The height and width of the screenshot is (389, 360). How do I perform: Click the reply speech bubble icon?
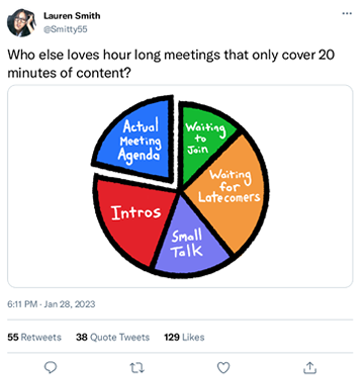pos(50,367)
